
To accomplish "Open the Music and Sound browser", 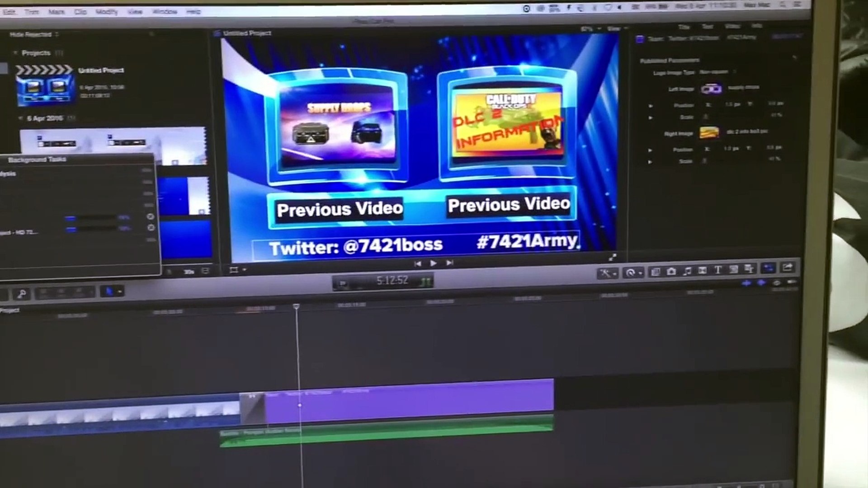I will pos(687,271).
